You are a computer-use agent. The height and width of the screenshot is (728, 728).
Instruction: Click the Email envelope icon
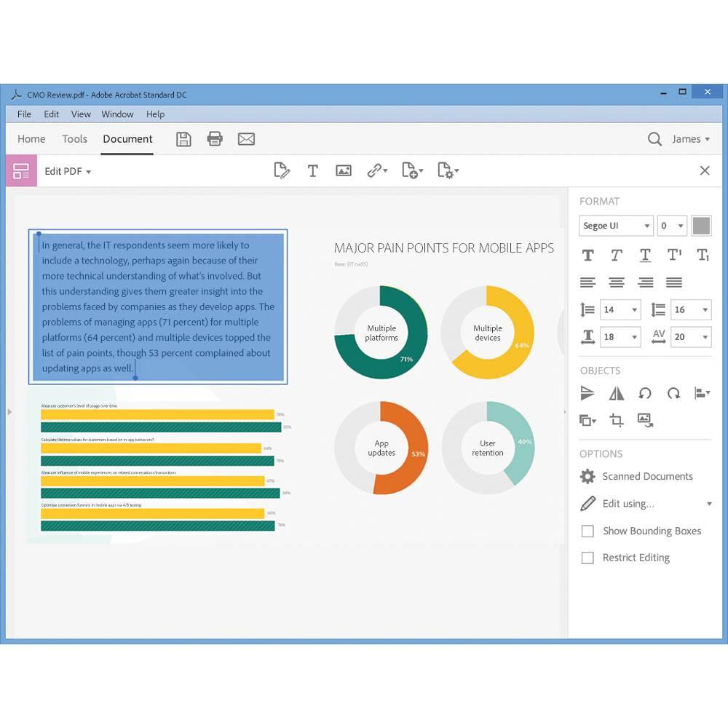[246, 139]
